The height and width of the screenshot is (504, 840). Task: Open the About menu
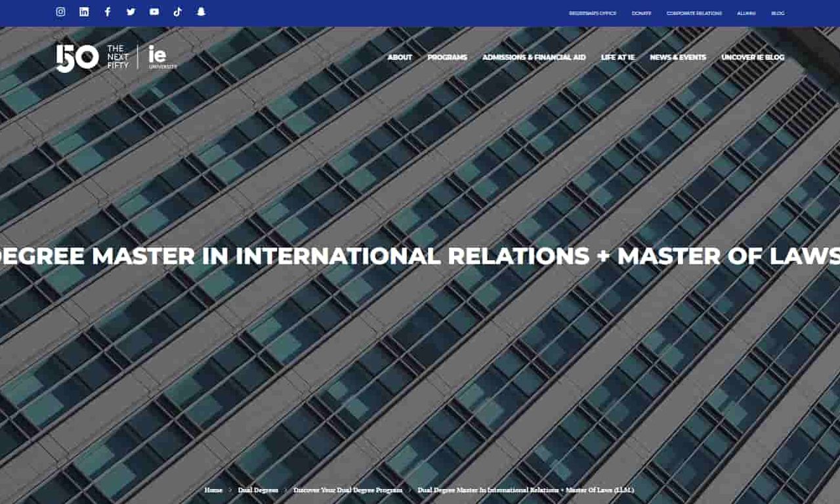coord(400,58)
